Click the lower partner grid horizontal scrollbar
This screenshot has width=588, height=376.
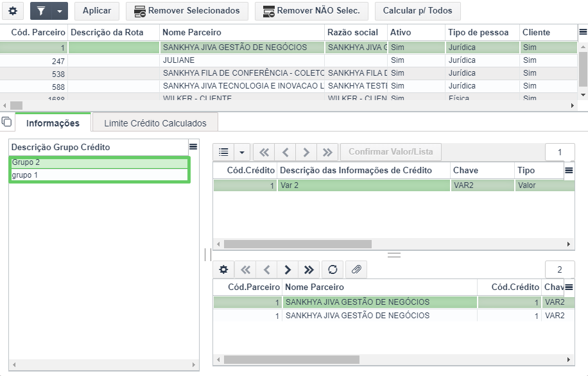coord(291,360)
